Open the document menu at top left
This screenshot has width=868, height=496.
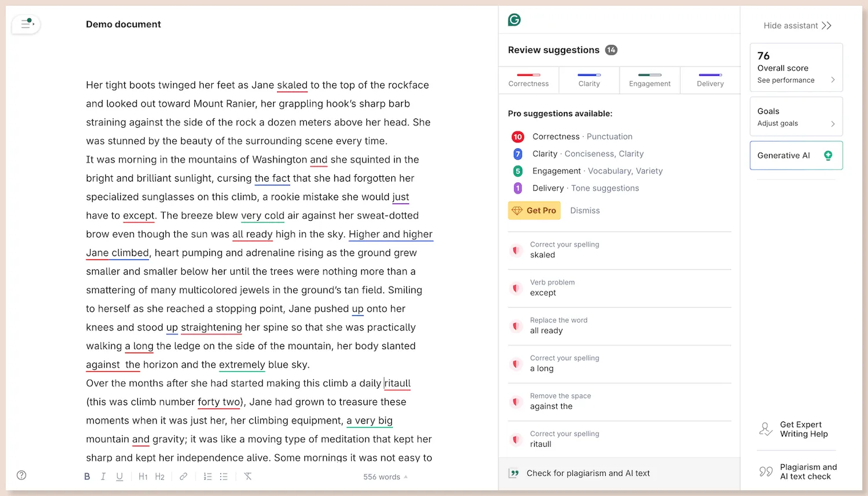(25, 24)
